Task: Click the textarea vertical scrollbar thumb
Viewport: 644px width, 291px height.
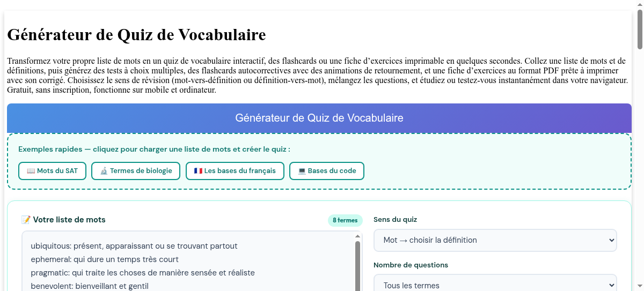Action: click(x=357, y=266)
